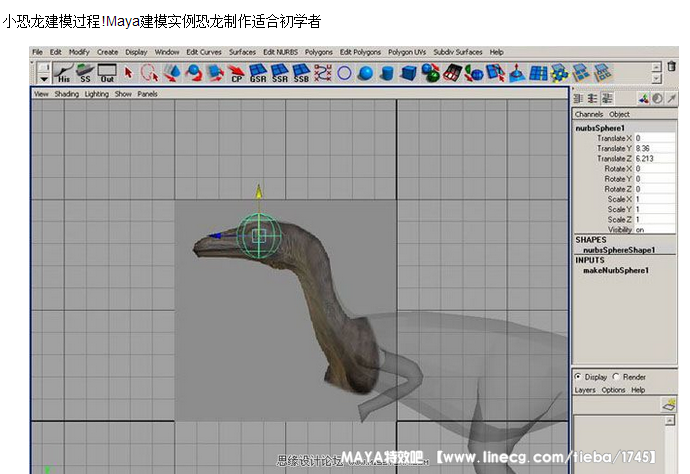
Task: Open the Edit Curves menu
Action: coord(204,52)
